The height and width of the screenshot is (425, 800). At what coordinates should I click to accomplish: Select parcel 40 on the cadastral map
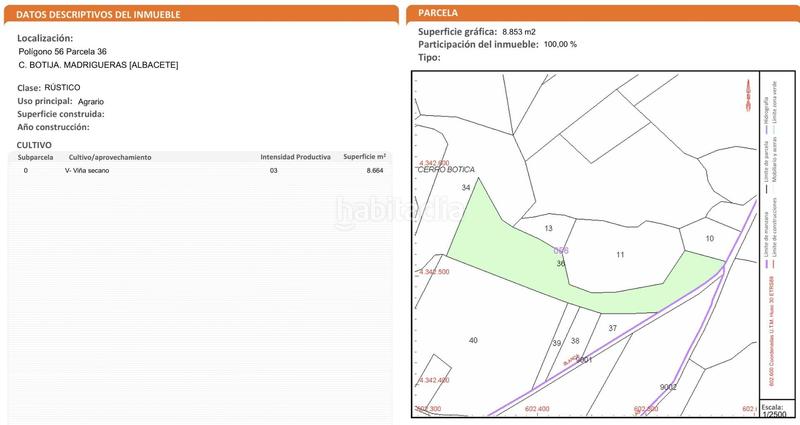click(473, 340)
